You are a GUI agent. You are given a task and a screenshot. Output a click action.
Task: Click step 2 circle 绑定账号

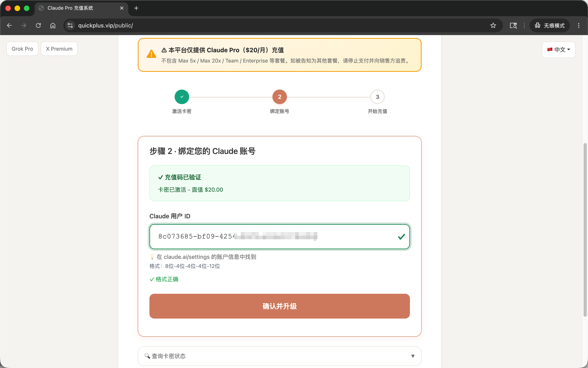coord(279,97)
